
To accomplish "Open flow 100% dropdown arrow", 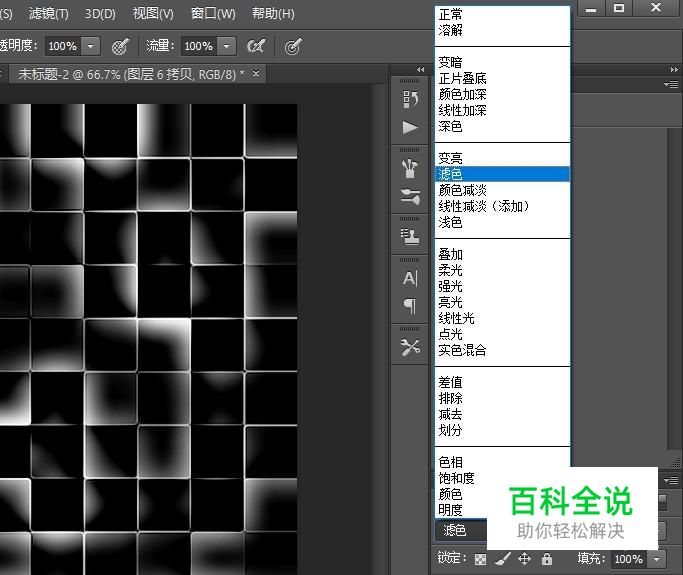I will point(227,46).
